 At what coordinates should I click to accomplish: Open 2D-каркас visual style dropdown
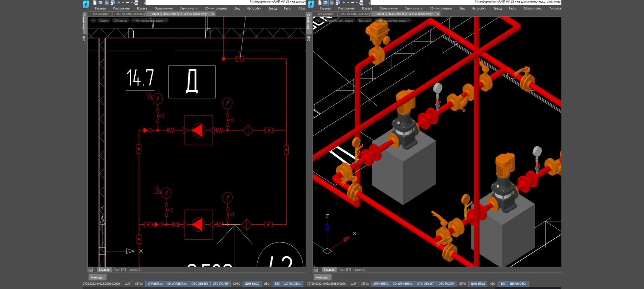point(120,20)
